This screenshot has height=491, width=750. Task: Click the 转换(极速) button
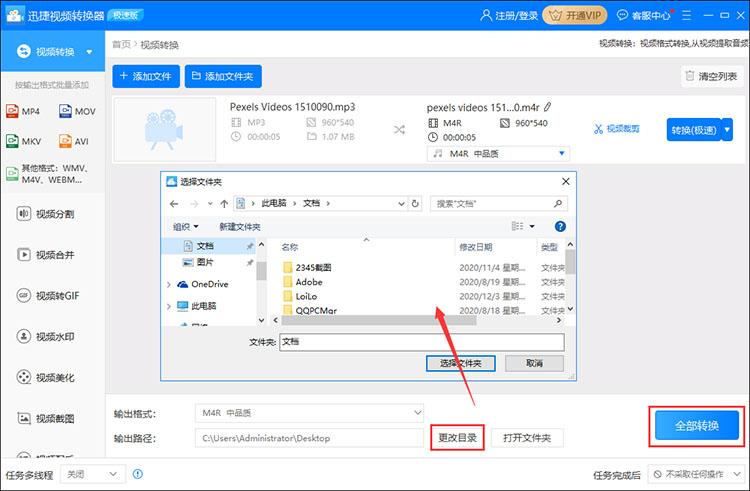pyautogui.click(x=694, y=130)
